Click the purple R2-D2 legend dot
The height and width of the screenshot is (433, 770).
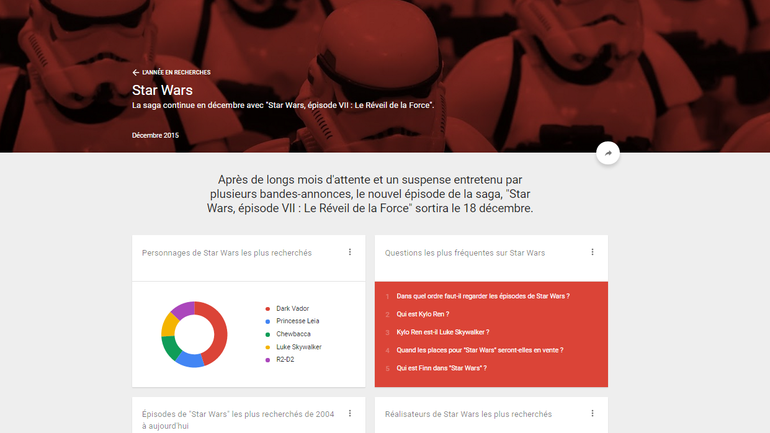click(268, 360)
